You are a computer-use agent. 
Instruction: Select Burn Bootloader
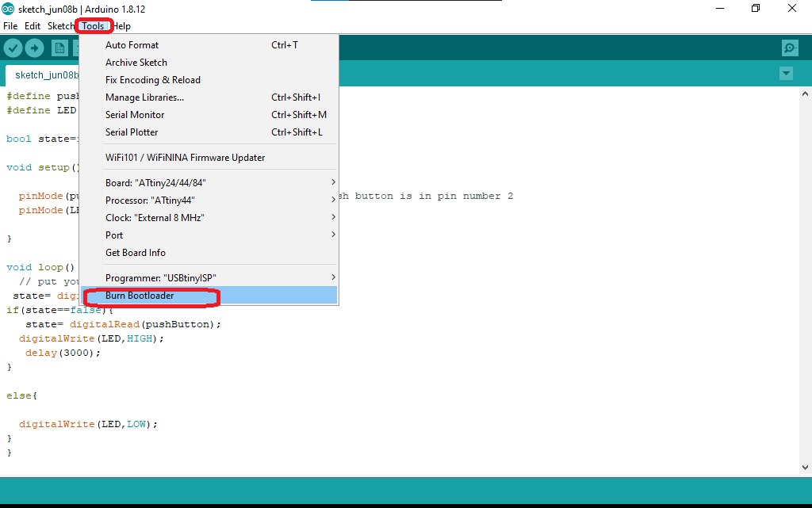point(209,296)
